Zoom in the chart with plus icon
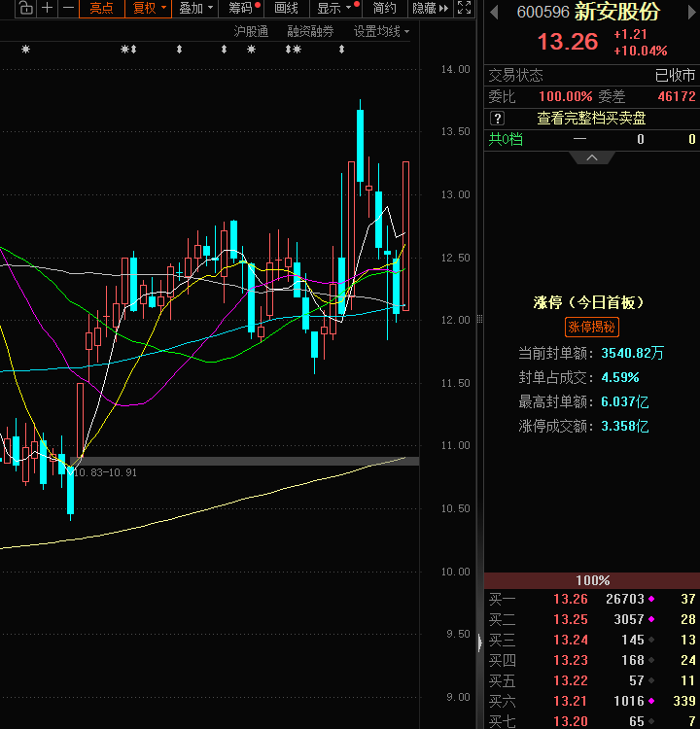Screen dimensions: 700x729 47,8
